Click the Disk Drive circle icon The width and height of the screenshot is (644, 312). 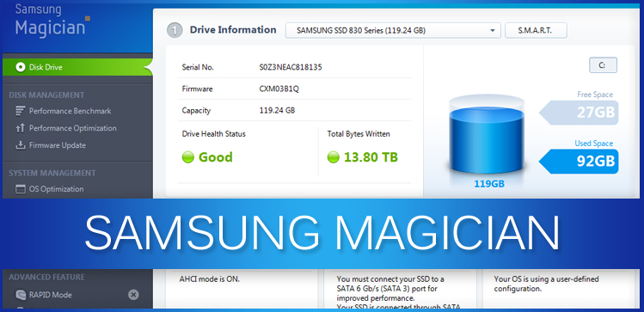(x=20, y=67)
